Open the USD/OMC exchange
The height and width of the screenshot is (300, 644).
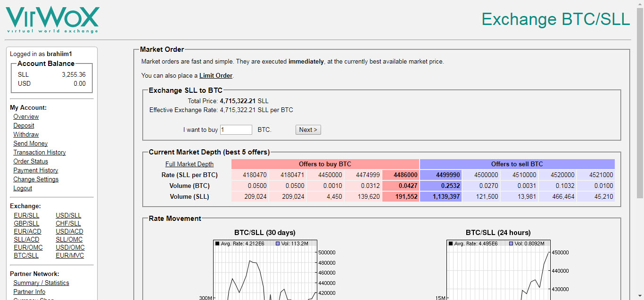pos(70,248)
